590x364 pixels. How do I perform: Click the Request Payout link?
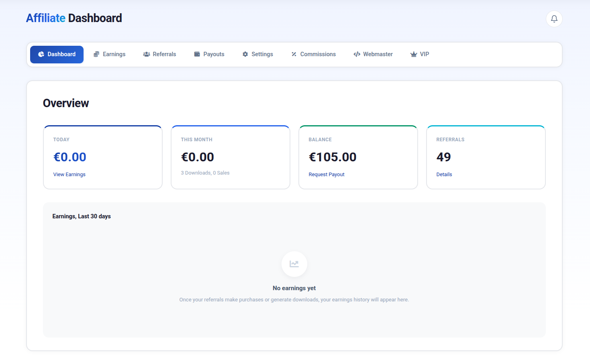(327, 175)
